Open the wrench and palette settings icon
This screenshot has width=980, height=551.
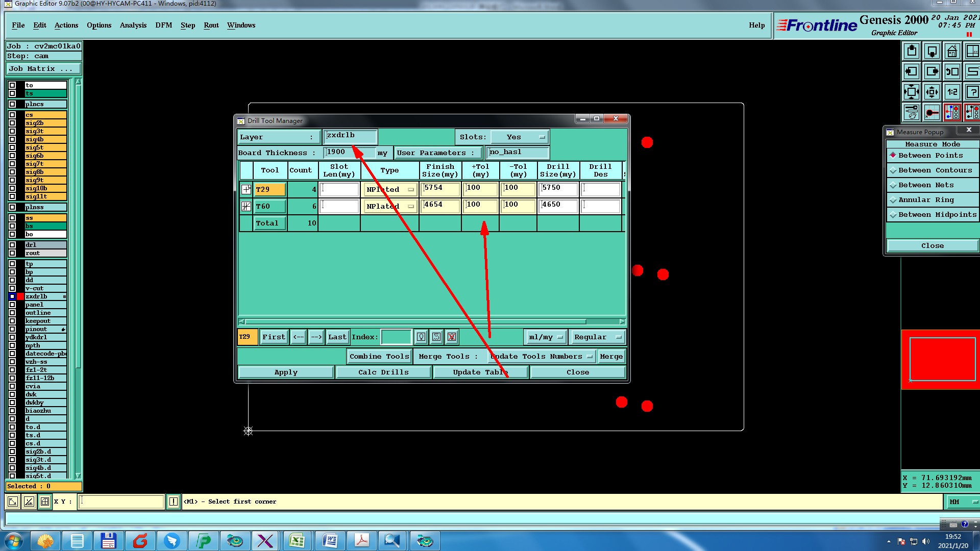pyautogui.click(x=912, y=112)
